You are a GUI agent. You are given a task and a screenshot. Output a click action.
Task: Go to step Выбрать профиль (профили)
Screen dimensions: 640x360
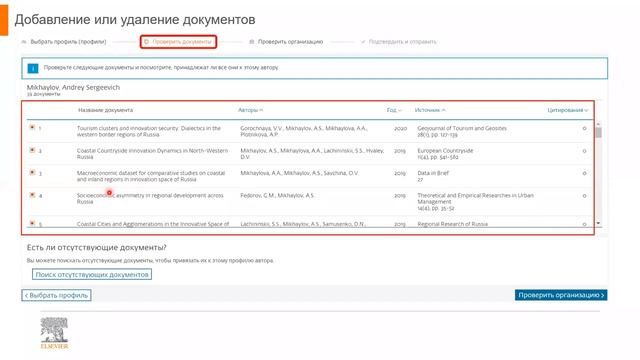[x=64, y=42]
